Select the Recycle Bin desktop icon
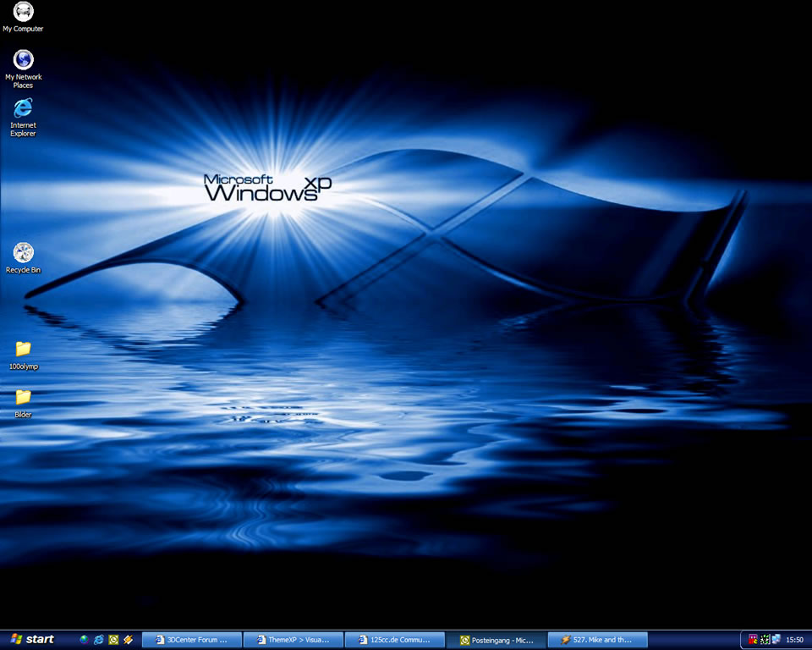 (24, 258)
